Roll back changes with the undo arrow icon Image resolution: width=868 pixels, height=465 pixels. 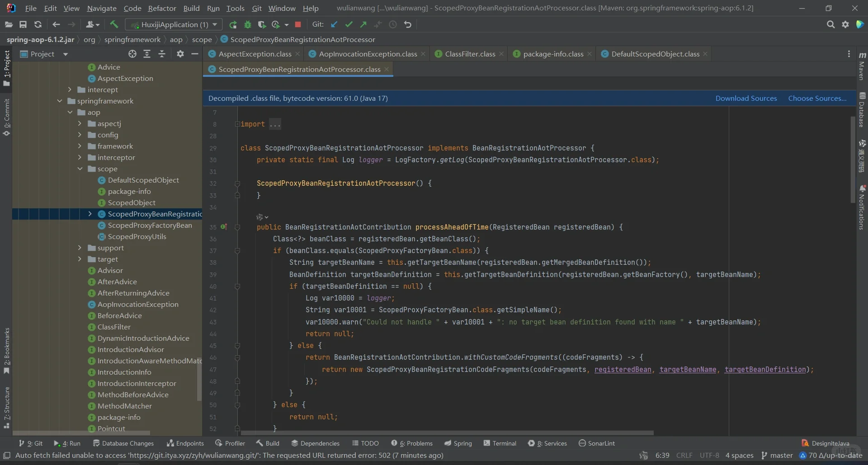tap(408, 24)
